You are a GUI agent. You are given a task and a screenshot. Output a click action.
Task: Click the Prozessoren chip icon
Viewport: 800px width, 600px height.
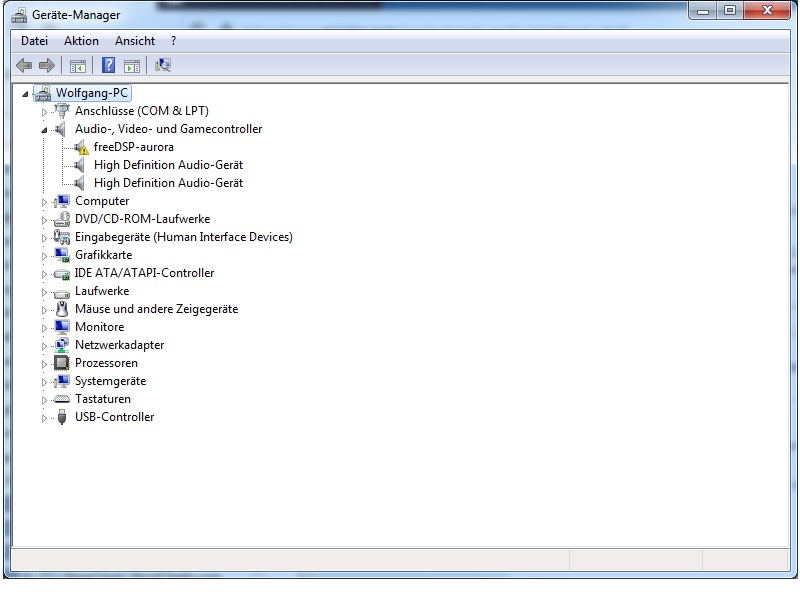62,363
